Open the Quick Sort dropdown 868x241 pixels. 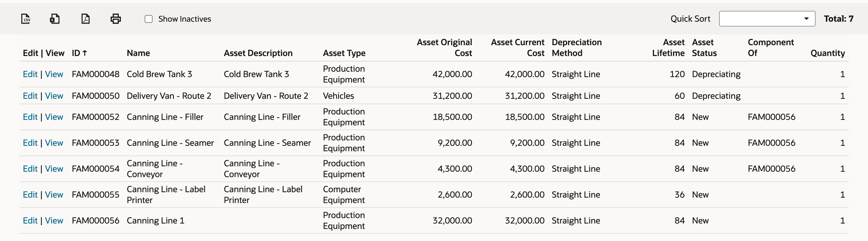767,19
